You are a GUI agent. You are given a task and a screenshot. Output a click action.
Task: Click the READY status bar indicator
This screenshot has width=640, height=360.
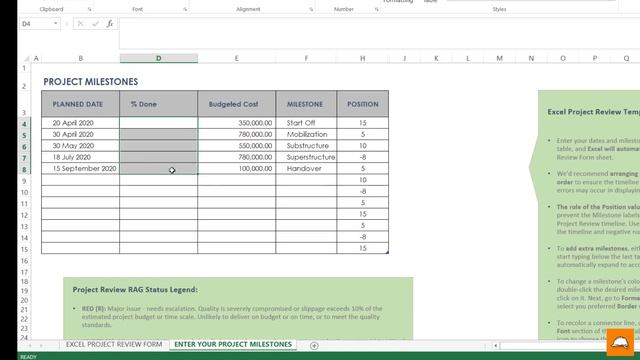pyautogui.click(x=29, y=357)
